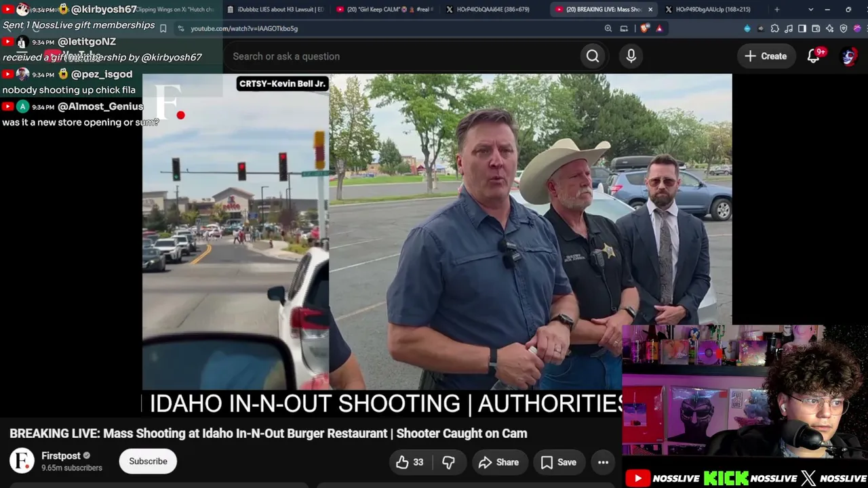Subscribe to the Firstpost channel

[x=148, y=462]
